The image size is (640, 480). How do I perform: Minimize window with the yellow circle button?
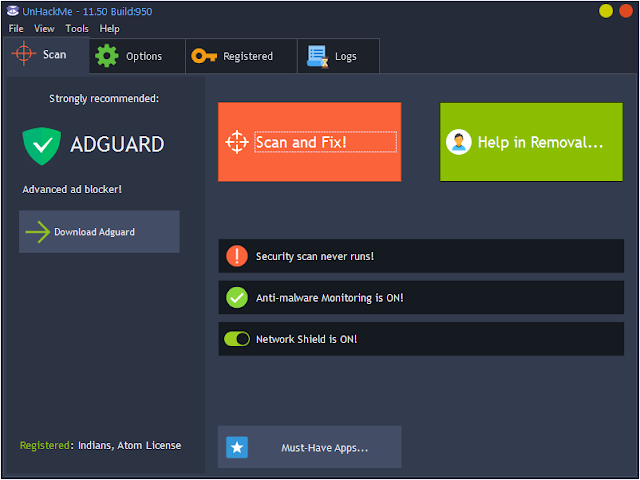click(606, 11)
